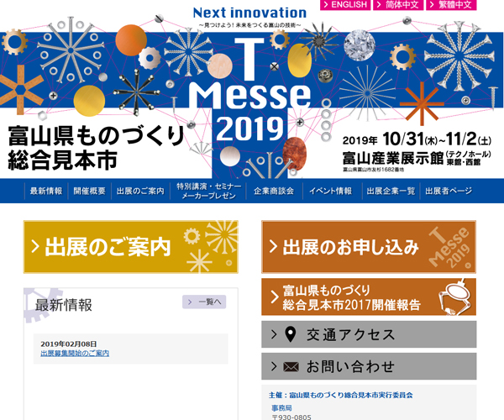
Task: Open 開催概要 in navigation menu
Action: point(89,191)
